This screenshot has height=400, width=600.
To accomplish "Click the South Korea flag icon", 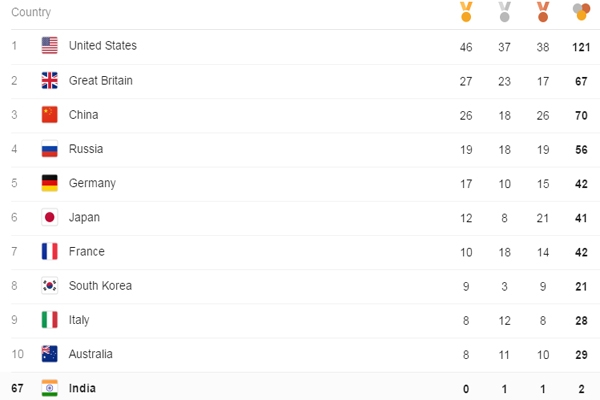I will pyautogui.click(x=49, y=286).
